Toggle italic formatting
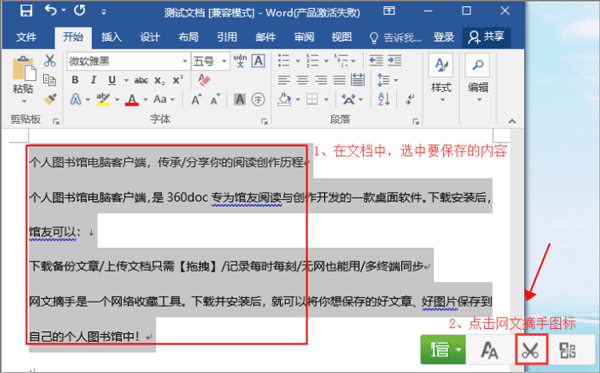600x373 pixels. click(x=93, y=80)
